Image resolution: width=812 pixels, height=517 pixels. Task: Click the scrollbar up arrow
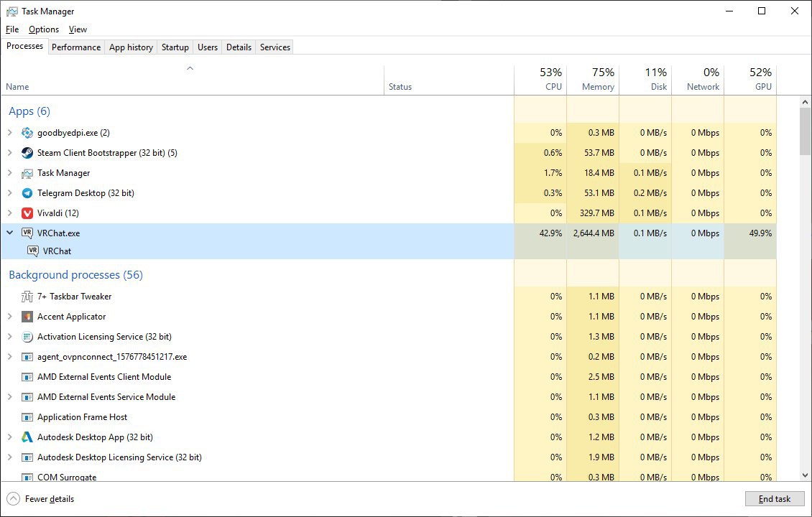coord(805,102)
